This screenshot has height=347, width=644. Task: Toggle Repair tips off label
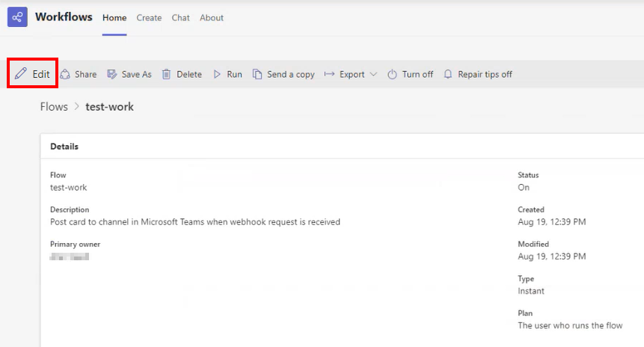point(485,74)
